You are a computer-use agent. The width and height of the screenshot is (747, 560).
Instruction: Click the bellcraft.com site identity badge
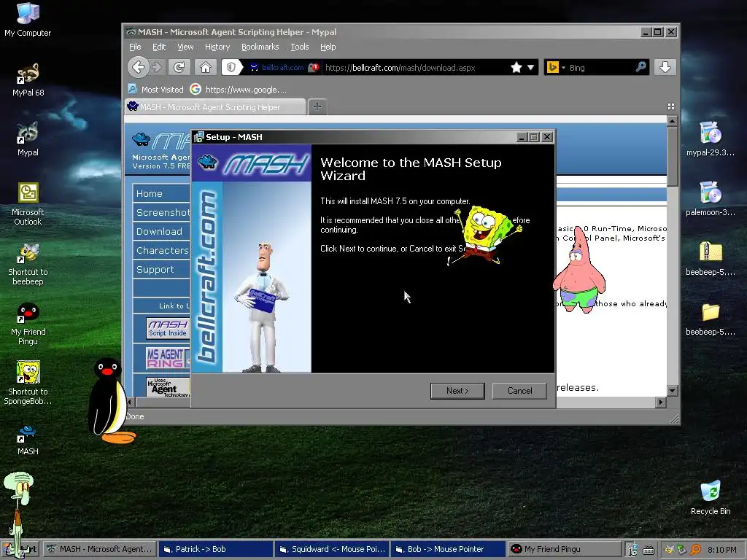284,68
